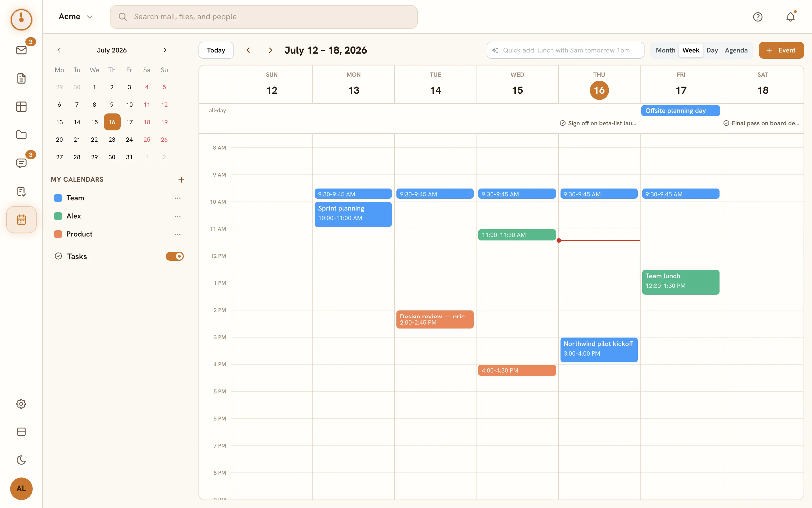Open Friday's 9:30-9:45 AM event
Viewport: 812px width, 508px height.
tap(680, 194)
